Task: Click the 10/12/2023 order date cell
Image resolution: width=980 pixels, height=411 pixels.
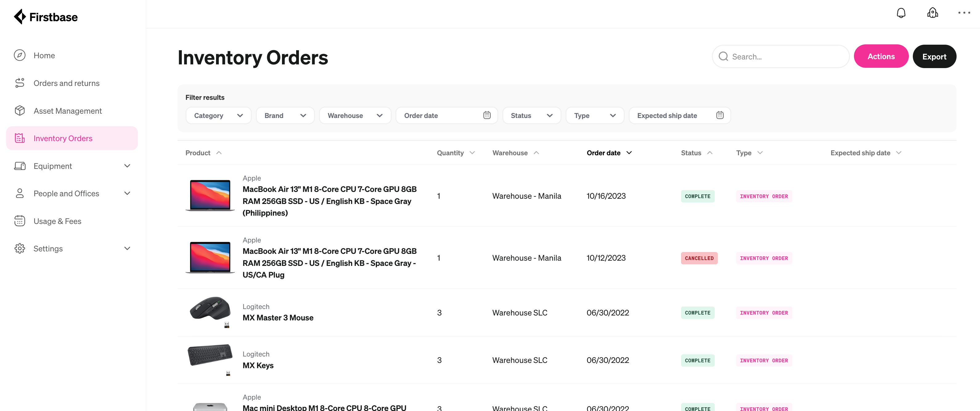Action: point(606,258)
